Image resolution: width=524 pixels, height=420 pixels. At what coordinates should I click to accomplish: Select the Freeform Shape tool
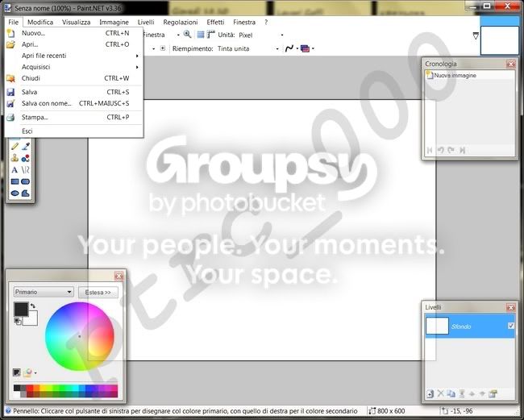pyautogui.click(x=26, y=193)
